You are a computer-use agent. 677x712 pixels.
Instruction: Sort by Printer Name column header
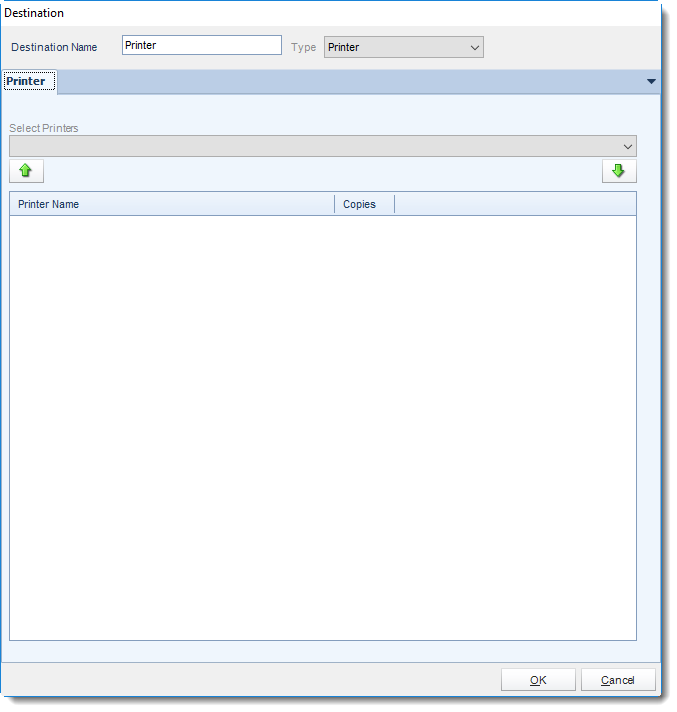172,204
